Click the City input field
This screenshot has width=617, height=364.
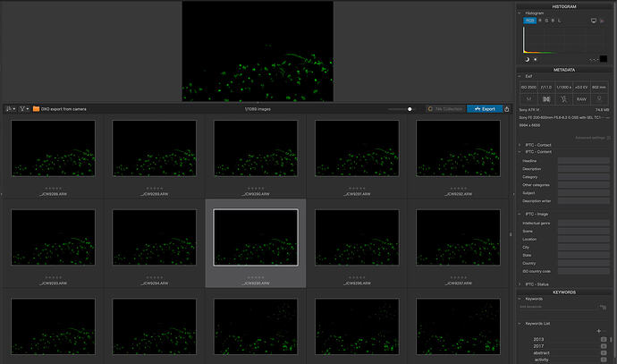tap(584, 247)
